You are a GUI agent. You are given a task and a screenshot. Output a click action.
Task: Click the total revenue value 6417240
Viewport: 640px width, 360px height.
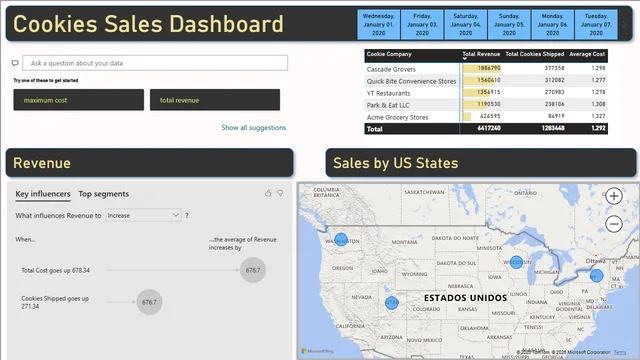tap(489, 128)
